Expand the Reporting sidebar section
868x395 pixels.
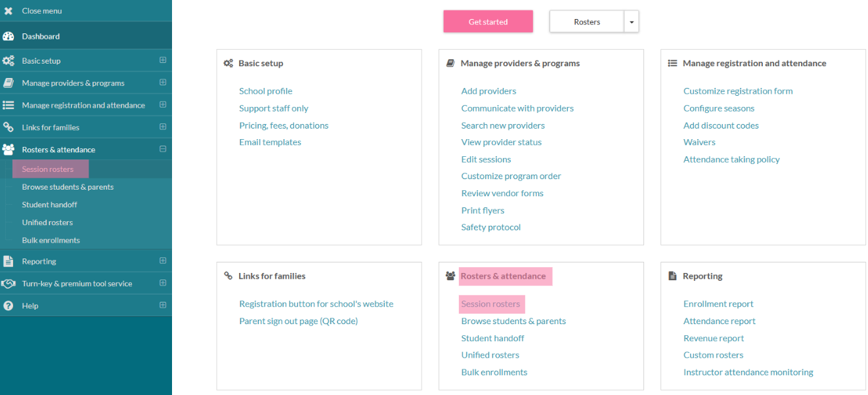click(163, 260)
